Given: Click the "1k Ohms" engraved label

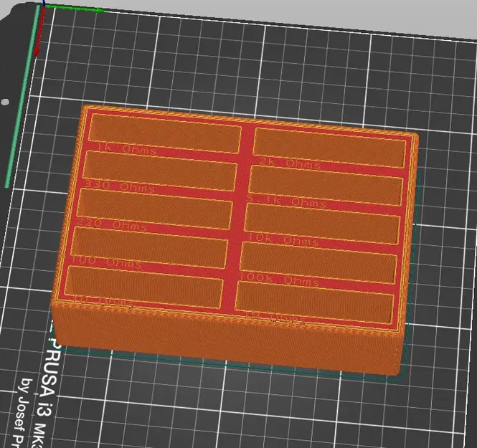Looking at the screenshot, I should click(126, 148).
